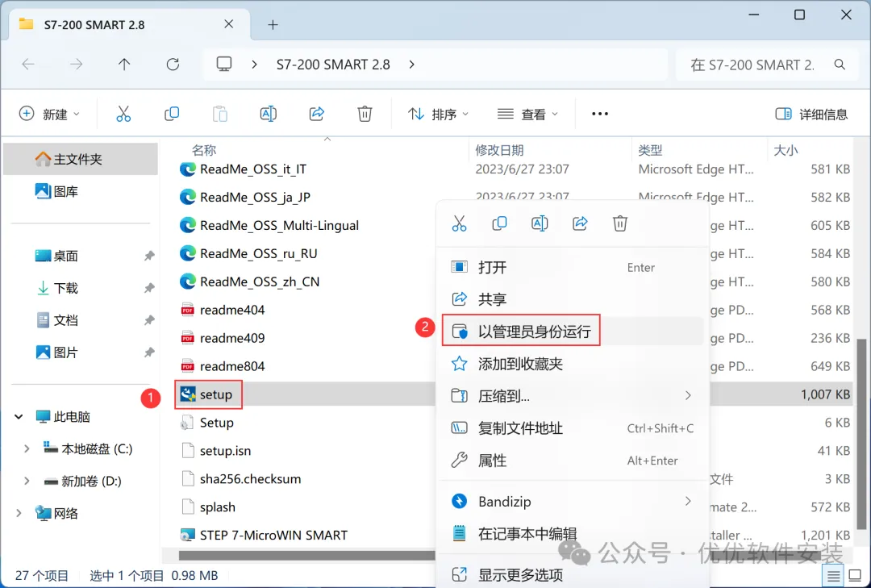Click the Delete trash icon in the context menu
The width and height of the screenshot is (871, 588).
620,223
